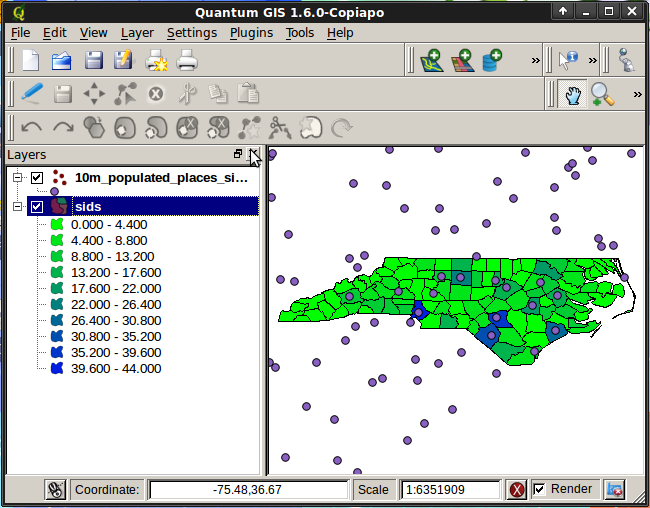Add a PostGIS database layer
Screen dimensions: 650x508
click(x=492, y=61)
